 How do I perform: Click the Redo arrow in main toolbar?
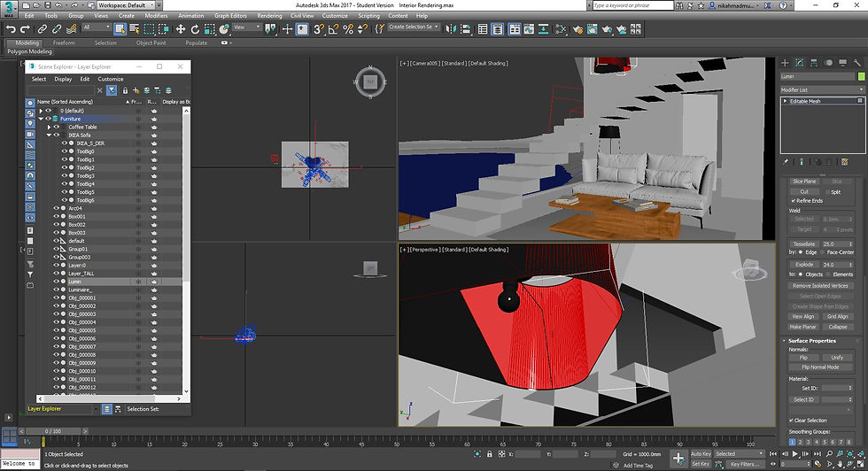(25, 29)
